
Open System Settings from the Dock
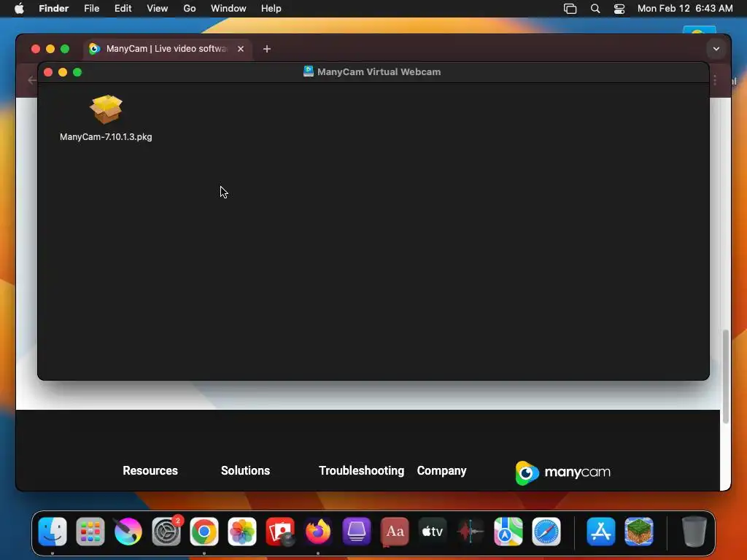166,532
